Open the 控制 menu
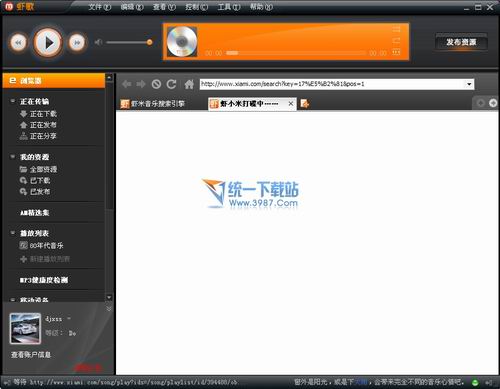 click(197, 7)
